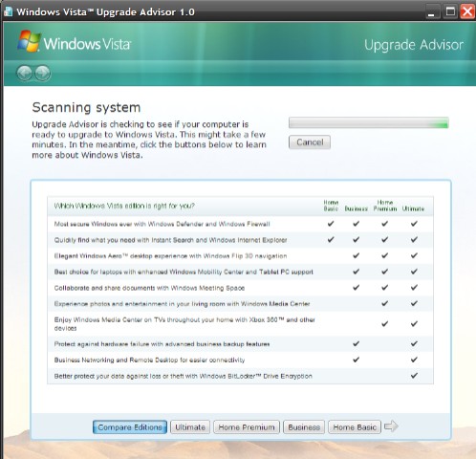The image size is (476, 459).
Task: Click the 'Home Basic' column header
Action: tap(331, 206)
